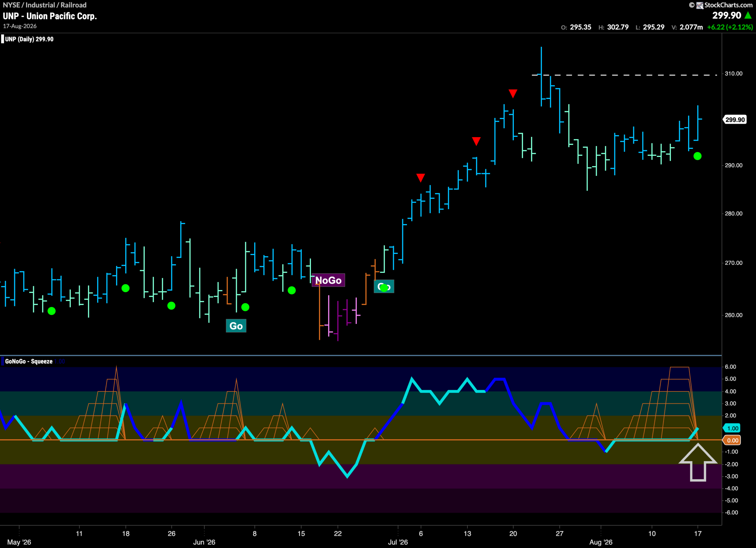
Task: Click the green dot below the May 18 bars
Action: coord(125,288)
